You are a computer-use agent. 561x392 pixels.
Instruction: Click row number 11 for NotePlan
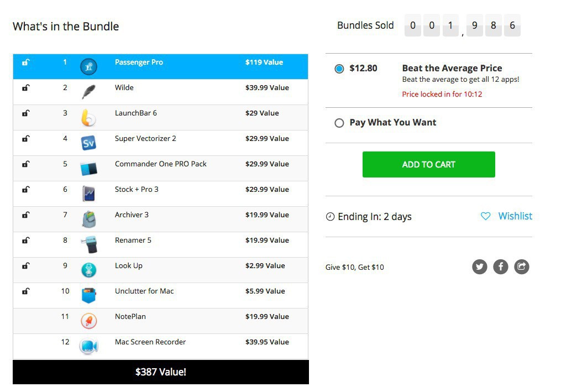[65, 316]
